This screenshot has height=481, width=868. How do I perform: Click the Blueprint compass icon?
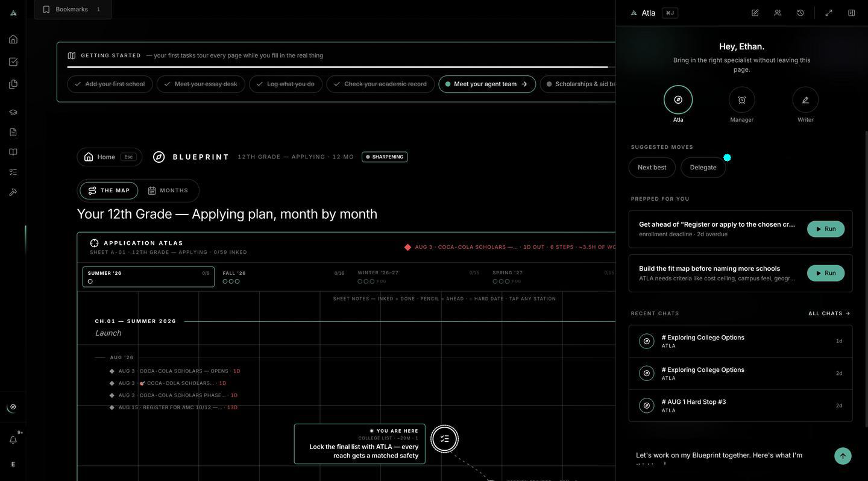point(159,157)
